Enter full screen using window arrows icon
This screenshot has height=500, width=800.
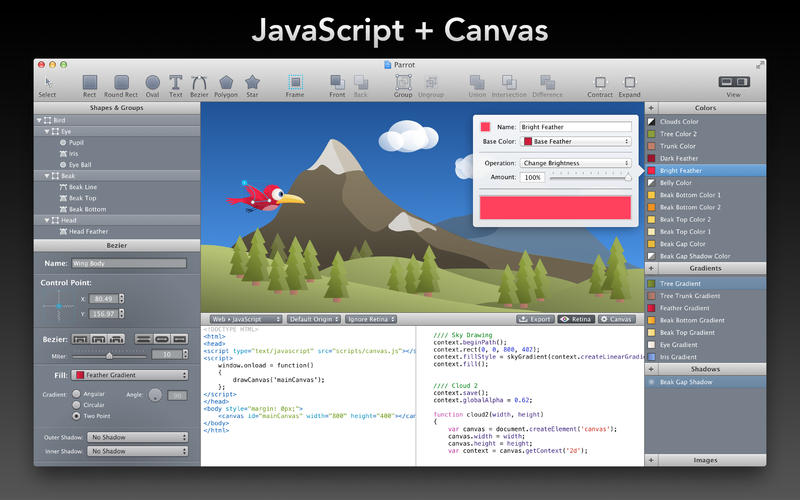pos(760,65)
